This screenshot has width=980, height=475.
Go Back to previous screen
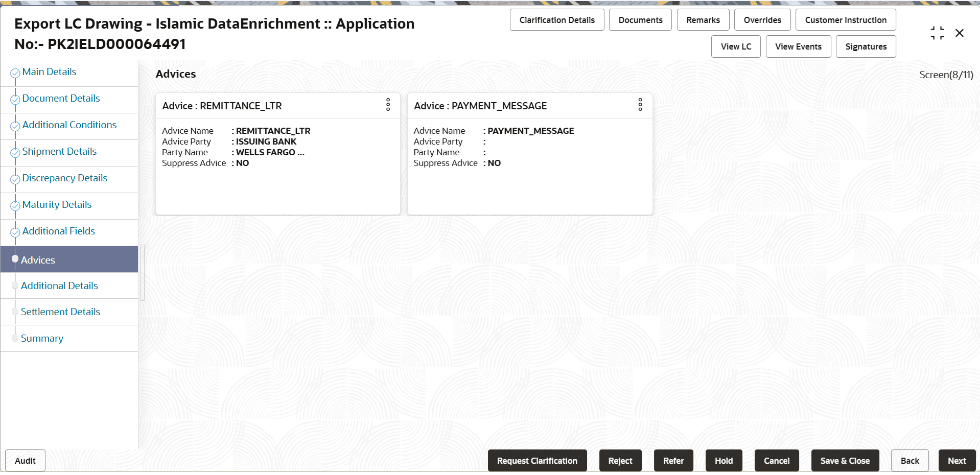click(909, 461)
